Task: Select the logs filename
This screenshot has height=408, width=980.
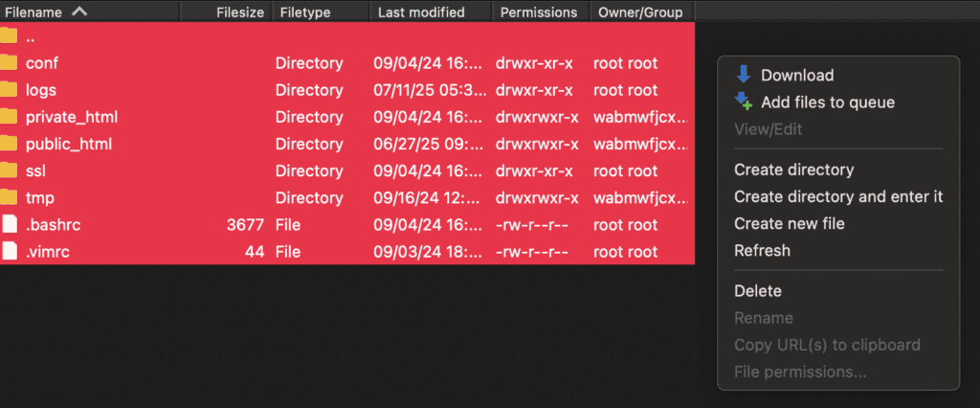Action: coord(40,90)
